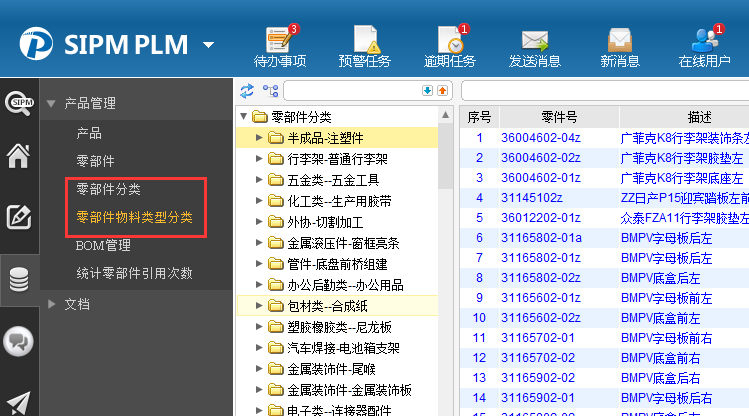Click the 半成品-注塑件 folder icon
This screenshot has height=416, width=749.
276,138
